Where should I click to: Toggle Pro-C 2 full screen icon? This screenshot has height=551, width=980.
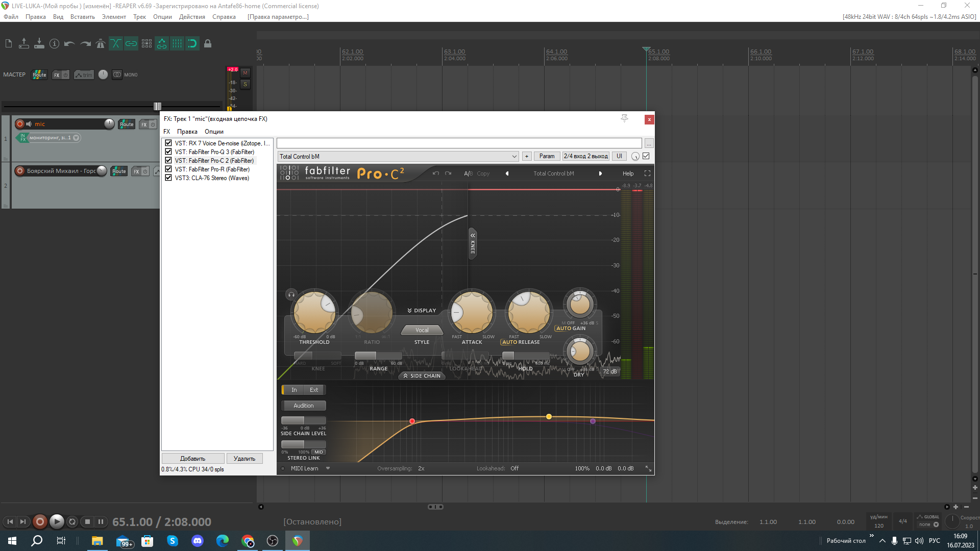point(647,173)
